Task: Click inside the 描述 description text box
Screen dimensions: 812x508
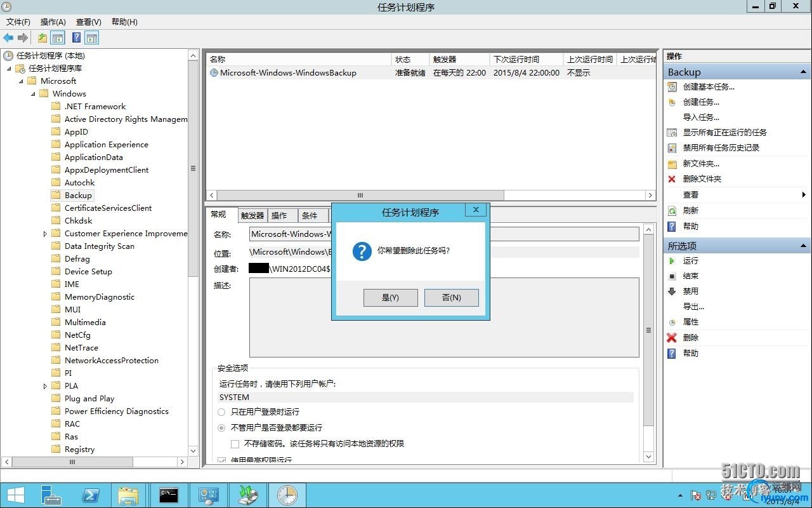Action: click(x=444, y=317)
